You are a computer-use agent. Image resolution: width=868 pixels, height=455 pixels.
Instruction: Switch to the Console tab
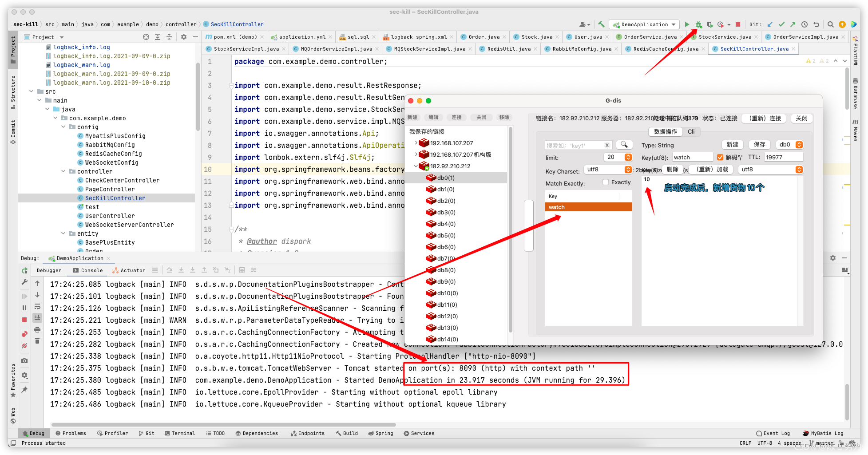pos(88,270)
